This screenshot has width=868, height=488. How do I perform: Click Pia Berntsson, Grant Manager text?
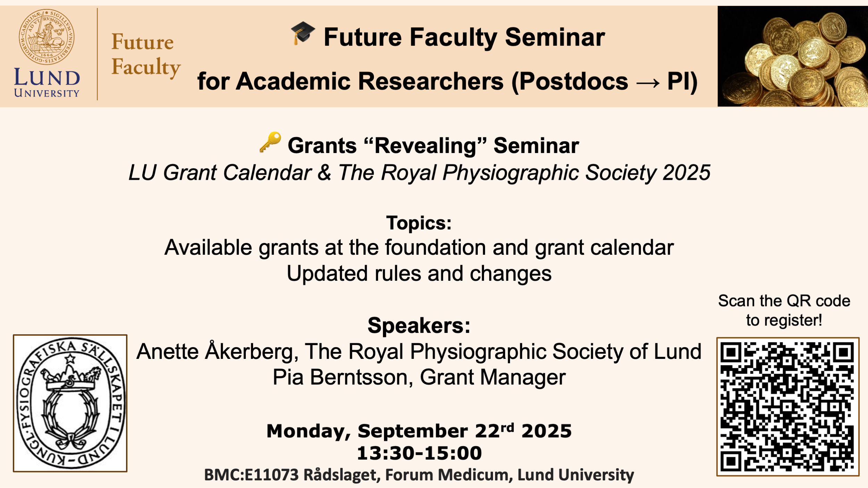pyautogui.click(x=419, y=377)
